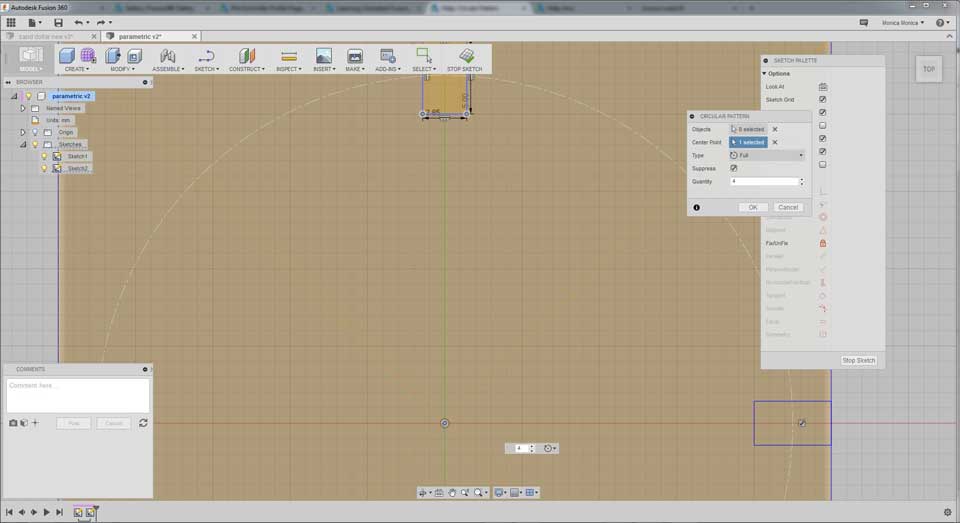This screenshot has height=523, width=960.
Task: Toggle visibility bulb of Sketches folder
Action: click(35, 145)
